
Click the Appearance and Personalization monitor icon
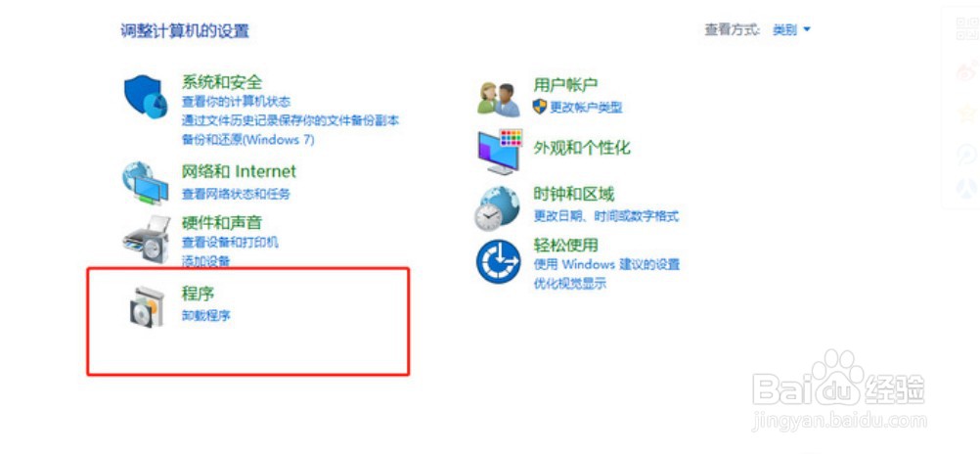pyautogui.click(x=500, y=152)
